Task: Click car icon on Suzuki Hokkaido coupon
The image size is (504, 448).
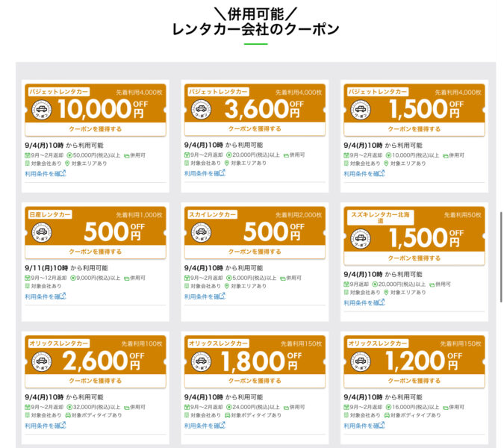Action: 361,239
